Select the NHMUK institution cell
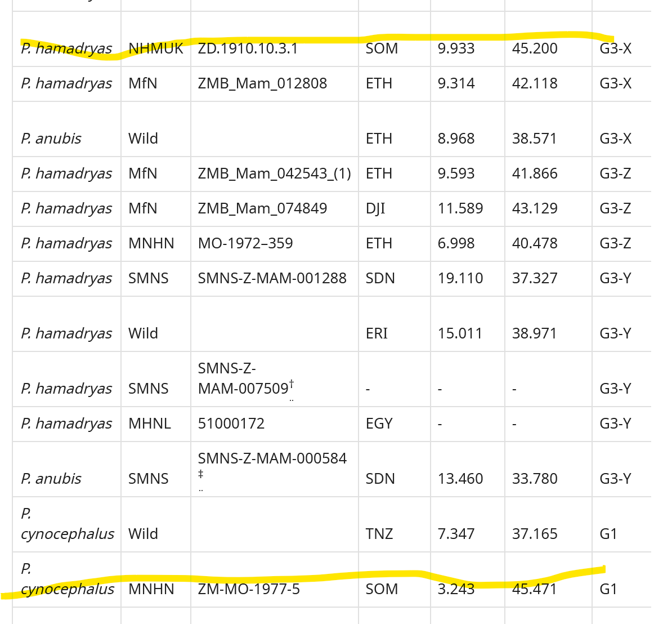This screenshot has width=672, height=624. 155,49
